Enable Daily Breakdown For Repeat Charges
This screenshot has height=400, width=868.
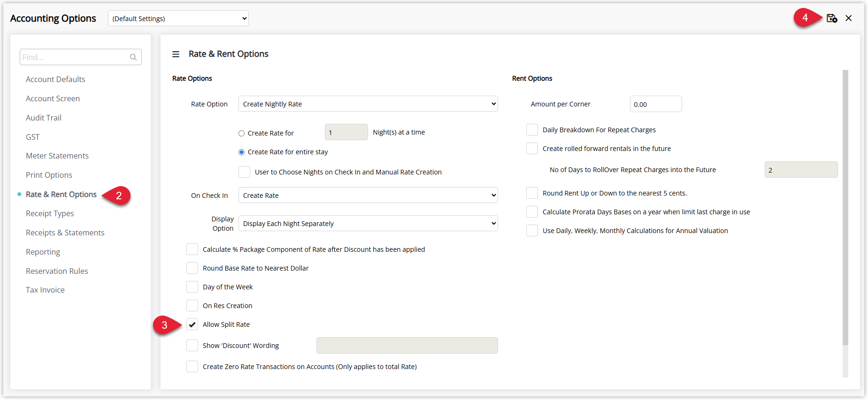[x=532, y=130]
